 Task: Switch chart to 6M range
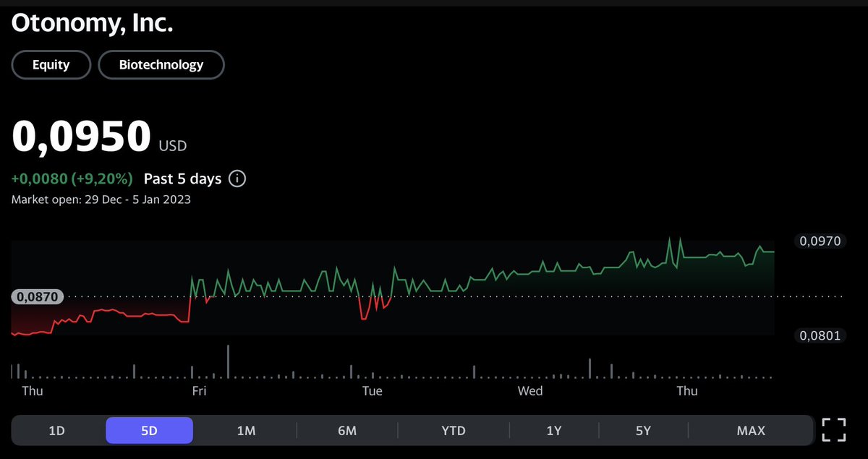pyautogui.click(x=347, y=430)
